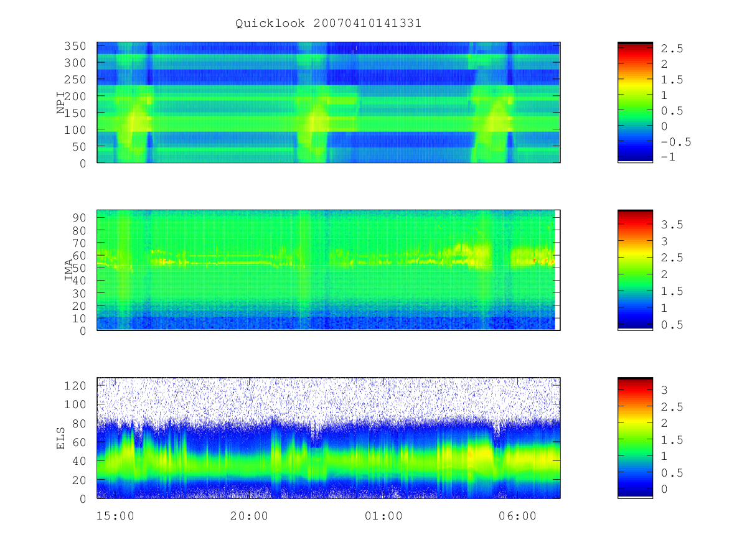Screen dimensions: 747x560
Task: Click the ELS spectrogram panel
Action: 329,438
